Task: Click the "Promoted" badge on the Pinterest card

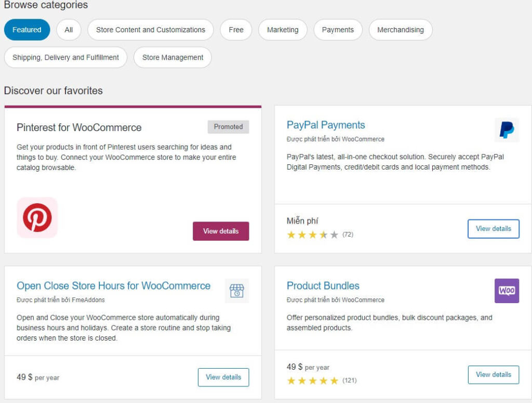Action: pyautogui.click(x=228, y=126)
